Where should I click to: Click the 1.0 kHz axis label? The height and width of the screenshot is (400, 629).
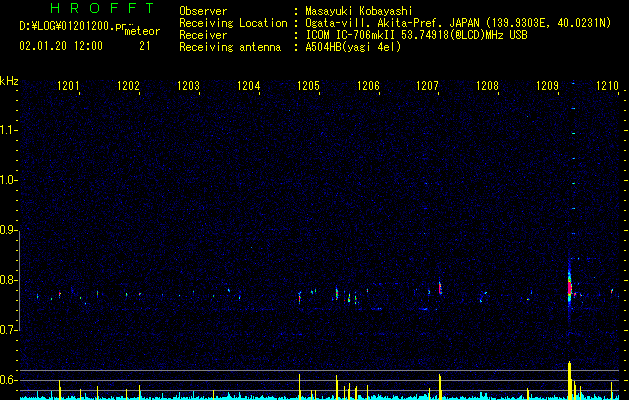[8, 180]
